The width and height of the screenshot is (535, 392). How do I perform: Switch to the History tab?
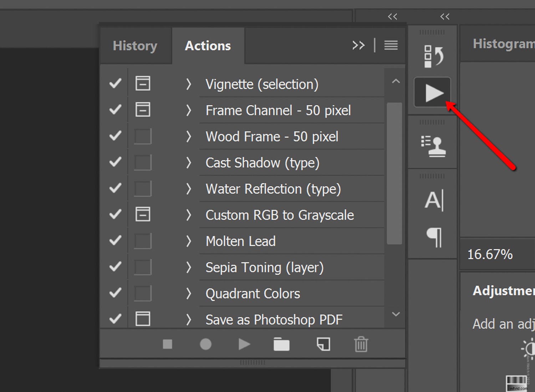click(135, 46)
